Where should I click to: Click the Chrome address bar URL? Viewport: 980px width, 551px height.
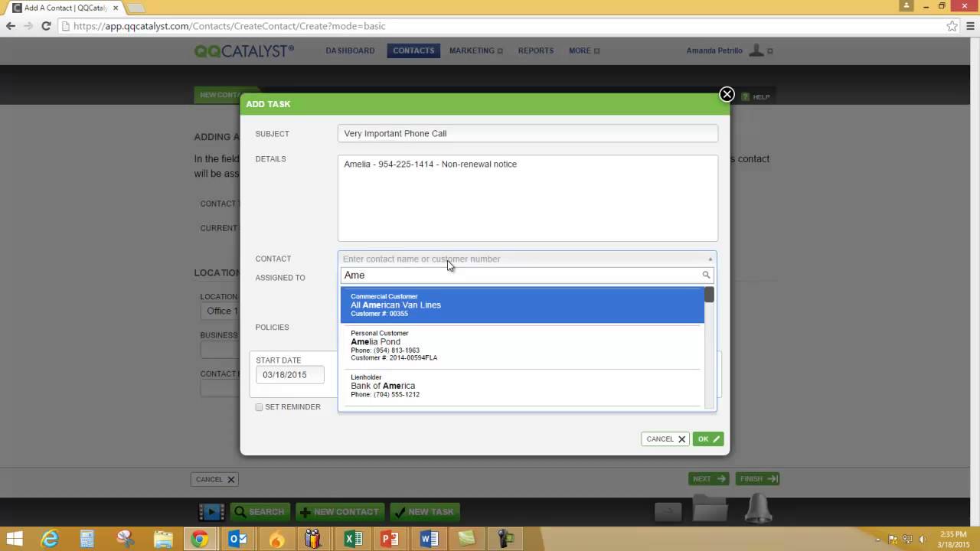point(230,26)
